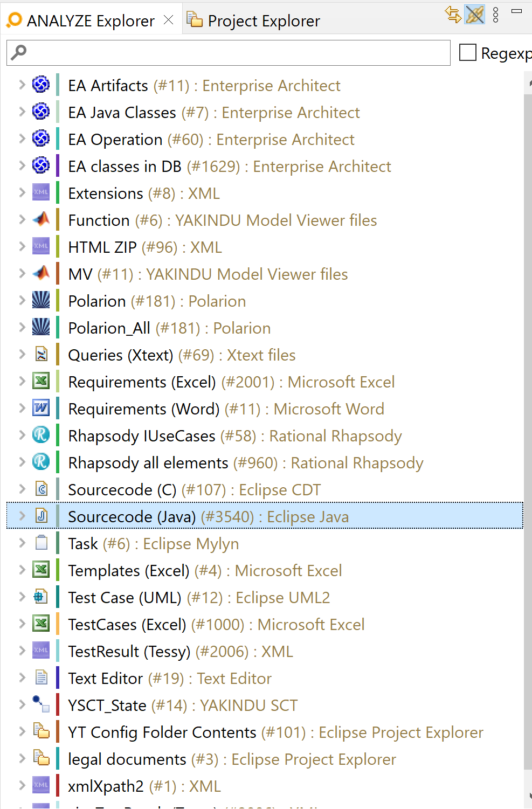The image size is (532, 809).
Task: Click the Xtext file icon beside Queries (Xtext)
Action: tap(41, 354)
